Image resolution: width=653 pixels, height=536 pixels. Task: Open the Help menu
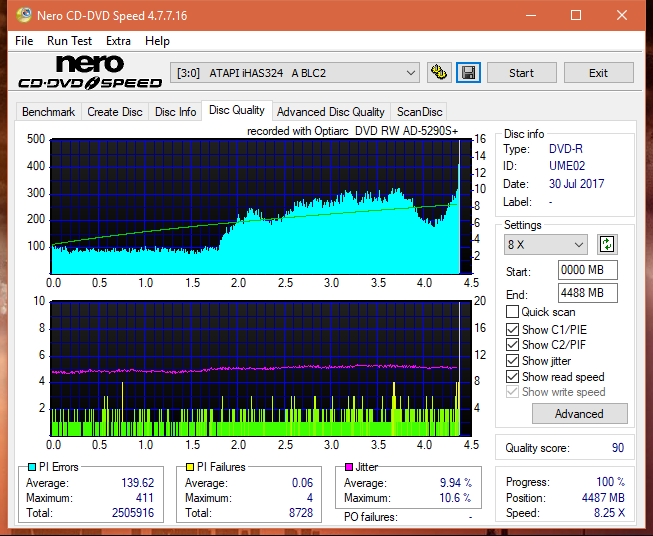157,41
